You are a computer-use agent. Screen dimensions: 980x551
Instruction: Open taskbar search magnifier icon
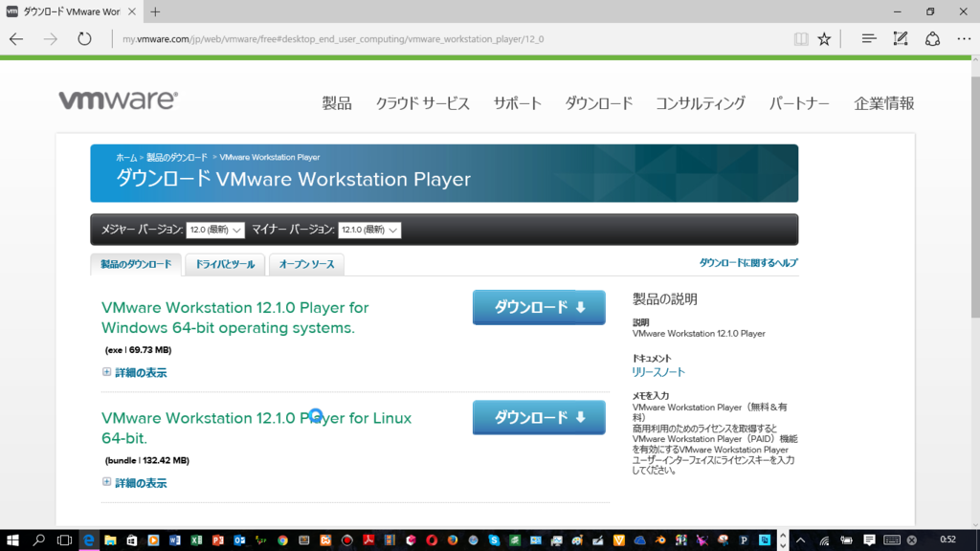click(x=38, y=540)
